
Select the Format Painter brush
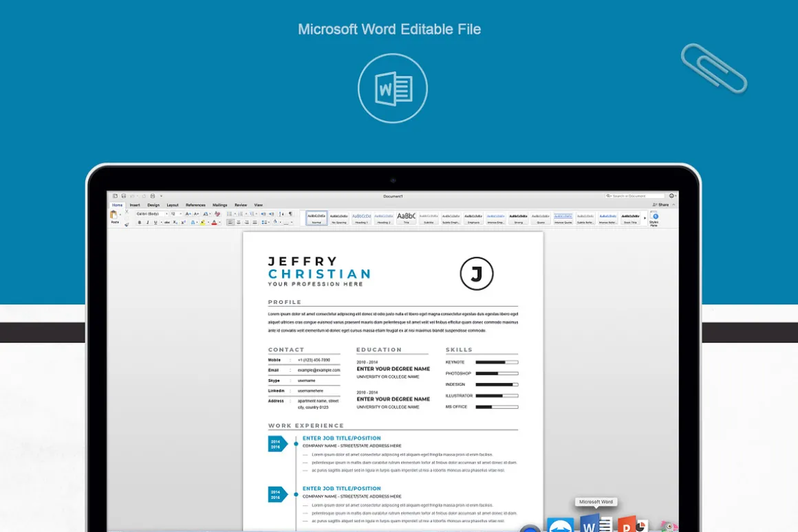click(x=127, y=224)
